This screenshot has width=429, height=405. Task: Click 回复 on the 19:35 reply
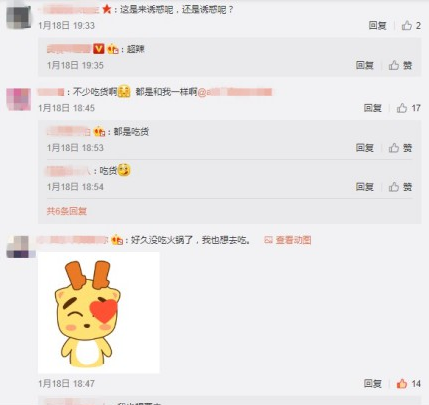(x=364, y=65)
